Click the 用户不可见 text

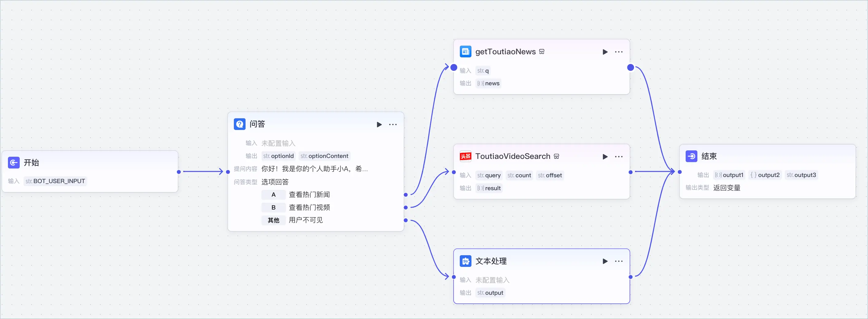coord(306,220)
